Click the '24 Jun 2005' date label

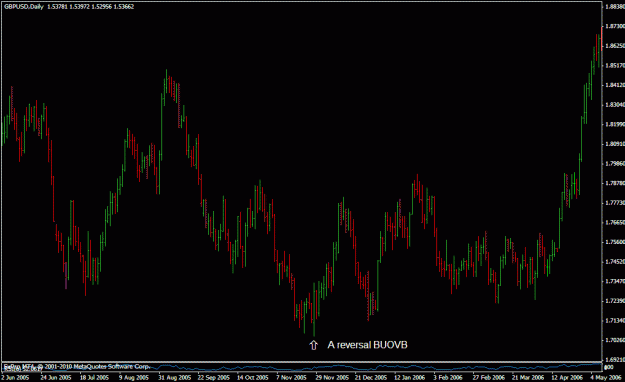coord(56,377)
